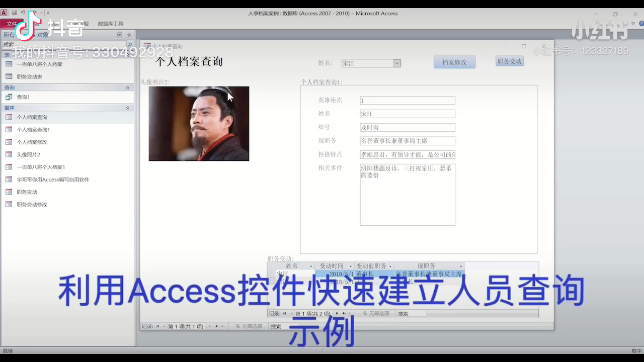
Task: Open the 姓名 combo box dropdown arrow
Action: 397,63
